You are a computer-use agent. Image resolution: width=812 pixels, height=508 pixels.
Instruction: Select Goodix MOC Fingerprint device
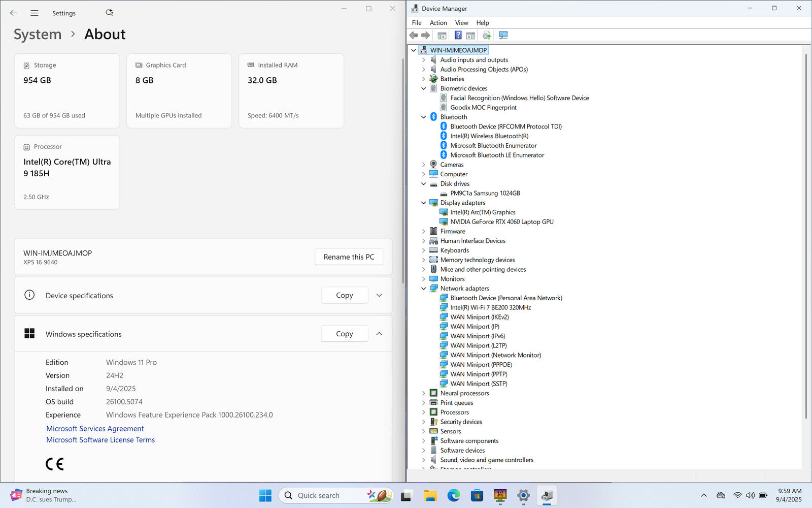(483, 108)
